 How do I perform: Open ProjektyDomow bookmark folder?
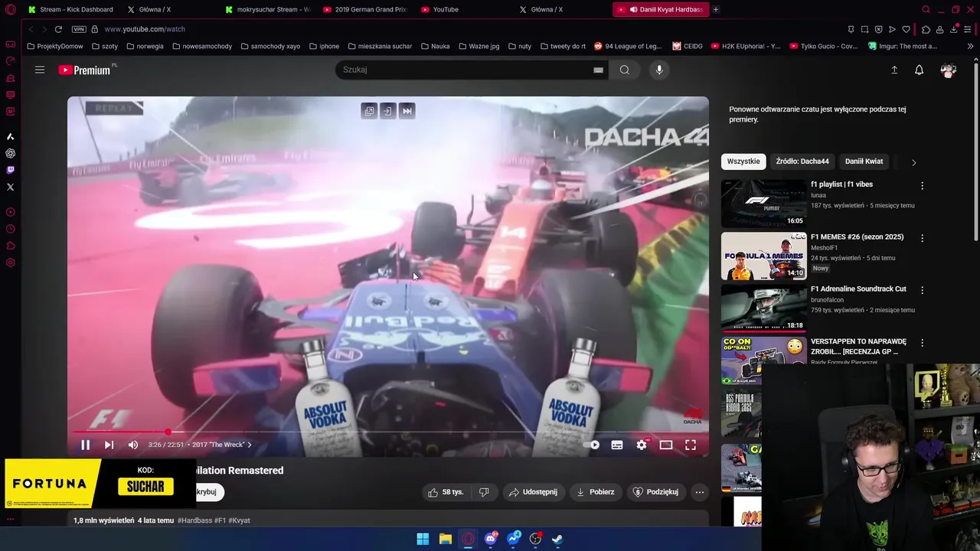[55, 46]
